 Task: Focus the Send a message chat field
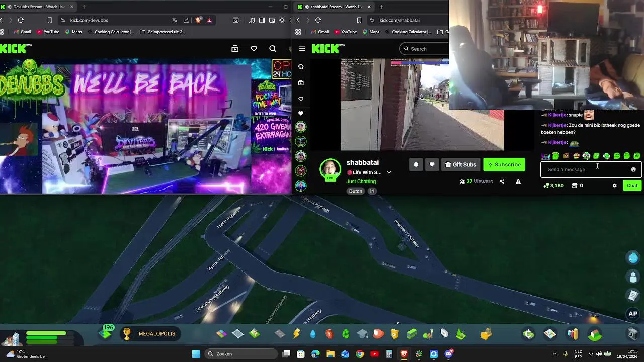(591, 170)
